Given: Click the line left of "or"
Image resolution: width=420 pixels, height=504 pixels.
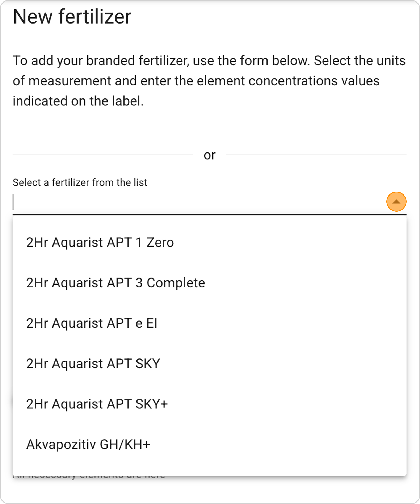Looking at the screenshot, I should click(x=103, y=155).
